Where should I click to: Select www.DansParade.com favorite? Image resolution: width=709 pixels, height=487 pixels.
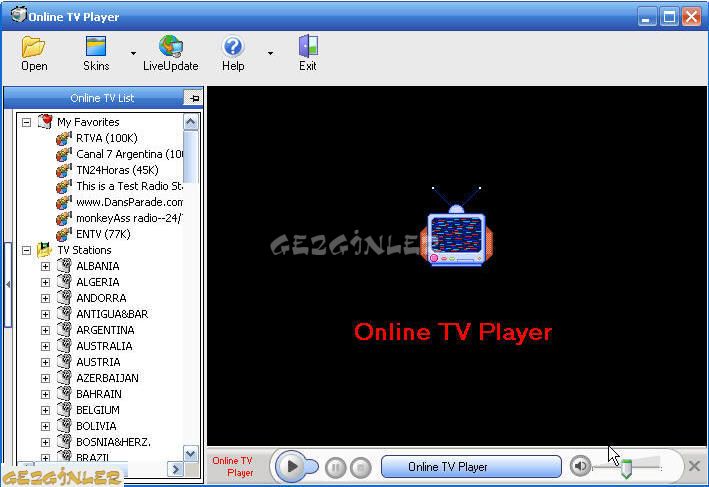(x=129, y=202)
